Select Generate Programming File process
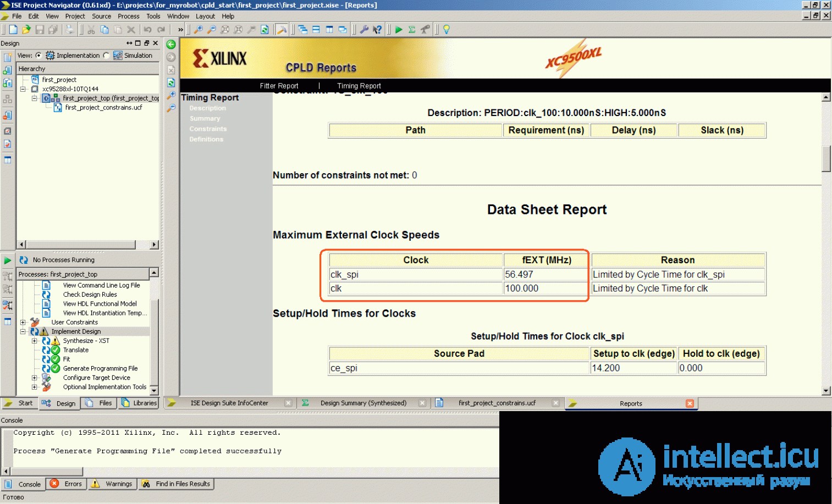Screen dimensions: 832x504 pyautogui.click(x=100, y=369)
